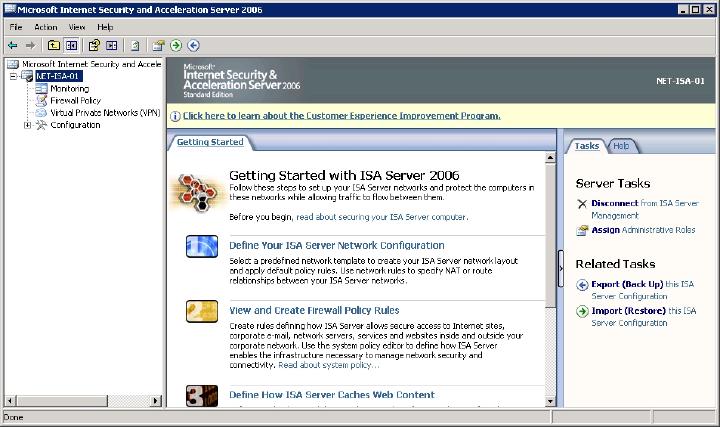This screenshot has width=720, height=427.
Task: Select NET-ISA-01 server in tree
Action: pos(58,76)
